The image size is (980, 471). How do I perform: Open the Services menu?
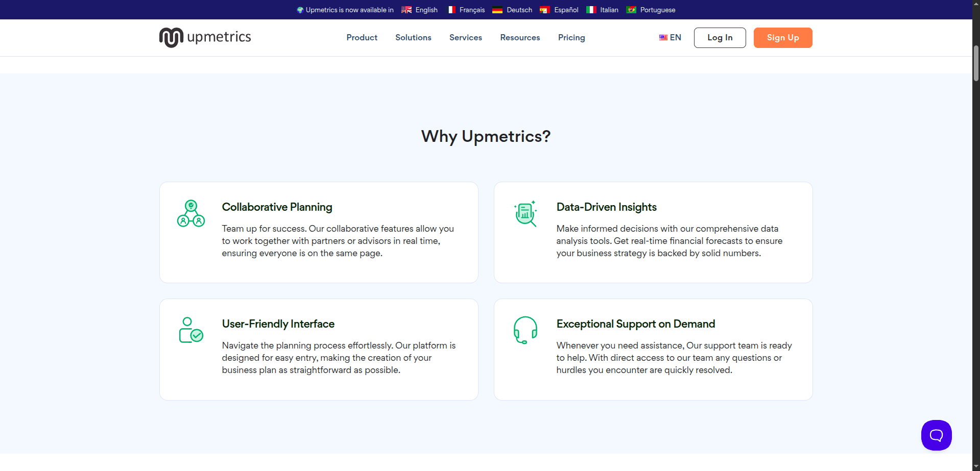point(466,37)
